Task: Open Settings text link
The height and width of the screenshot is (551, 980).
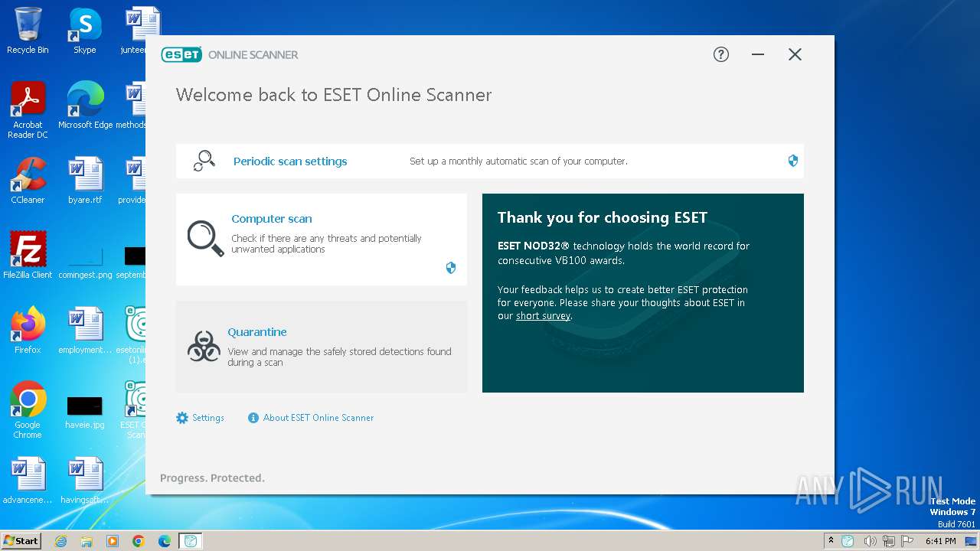Action: point(208,418)
